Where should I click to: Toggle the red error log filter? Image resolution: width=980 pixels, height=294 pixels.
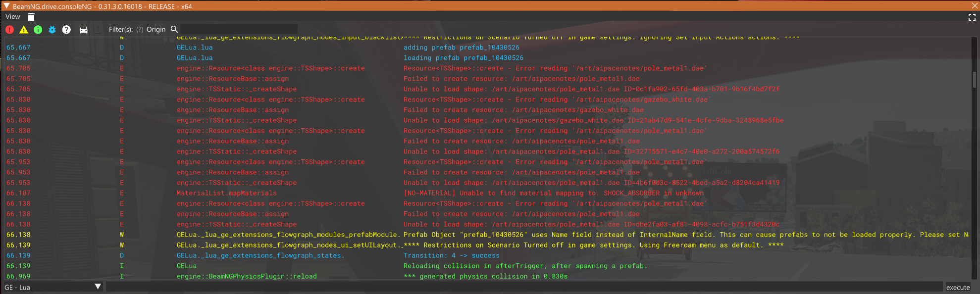9,30
